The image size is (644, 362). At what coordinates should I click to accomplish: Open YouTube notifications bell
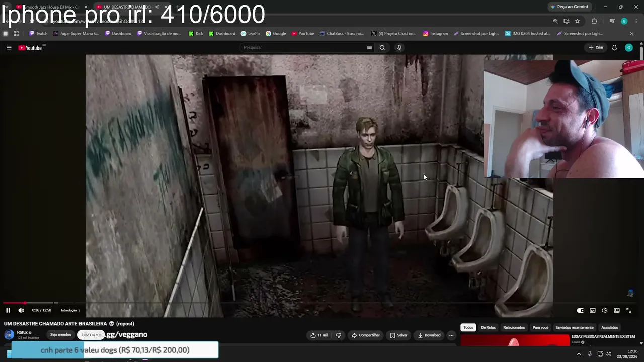[x=614, y=48]
